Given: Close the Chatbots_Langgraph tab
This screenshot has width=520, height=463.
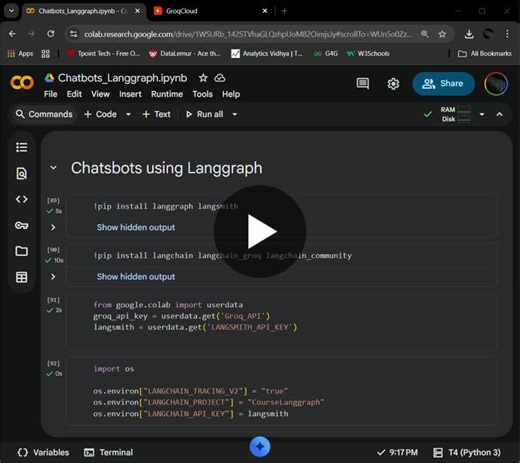Looking at the screenshot, I should pos(137,11).
